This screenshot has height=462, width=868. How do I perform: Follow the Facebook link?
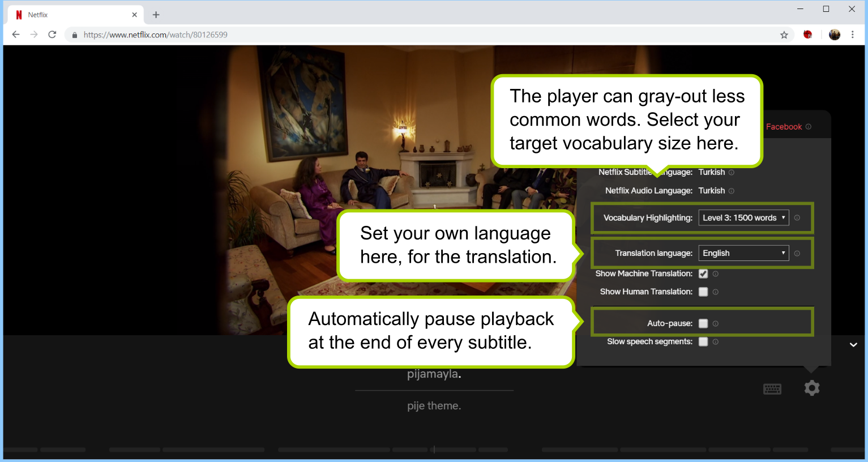(784, 127)
